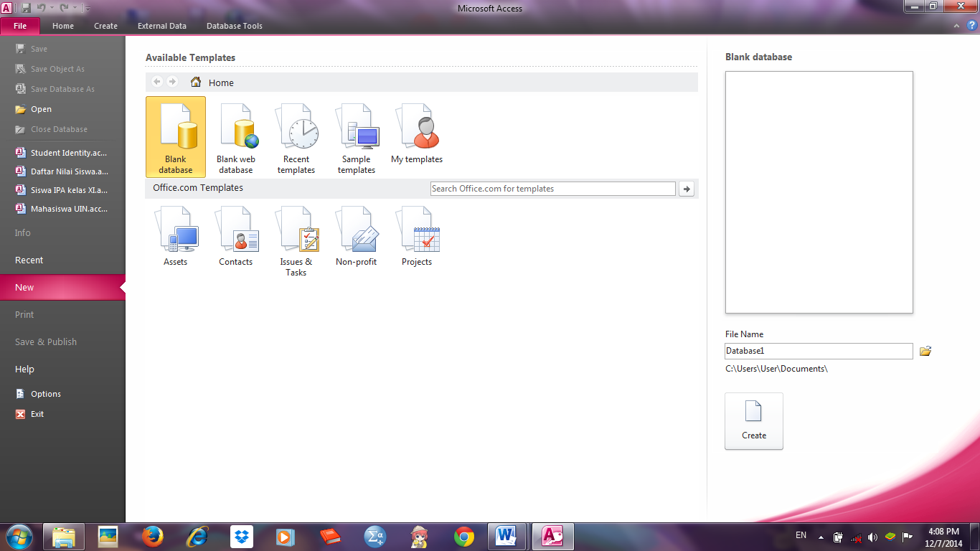The width and height of the screenshot is (980, 551).
Task: Open My templates
Action: 417,133
